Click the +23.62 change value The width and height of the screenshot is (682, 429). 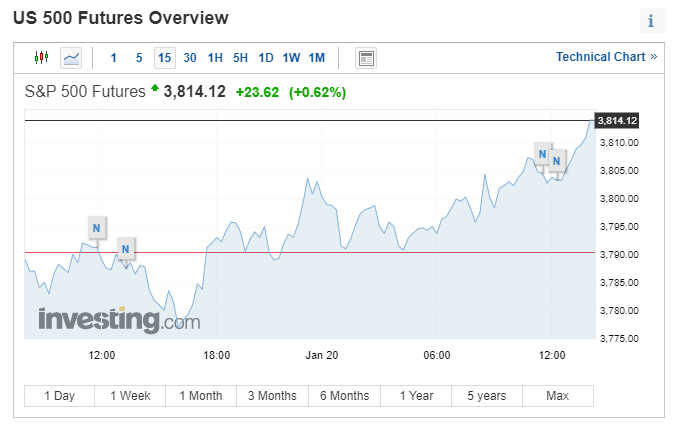257,92
